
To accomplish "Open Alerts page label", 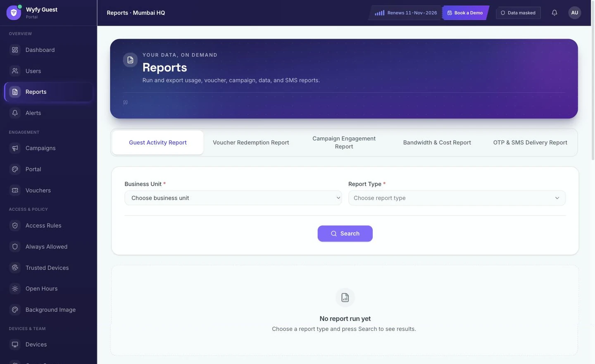I will pyautogui.click(x=33, y=113).
